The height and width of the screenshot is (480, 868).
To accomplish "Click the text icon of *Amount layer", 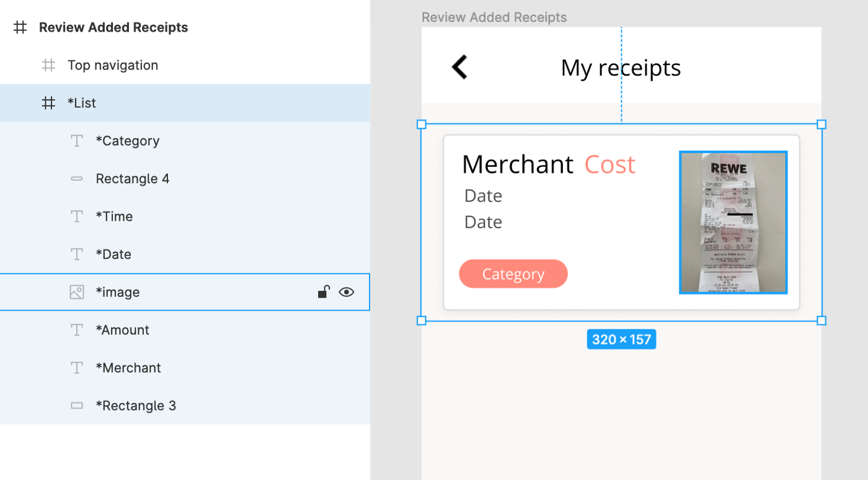I will tap(77, 330).
